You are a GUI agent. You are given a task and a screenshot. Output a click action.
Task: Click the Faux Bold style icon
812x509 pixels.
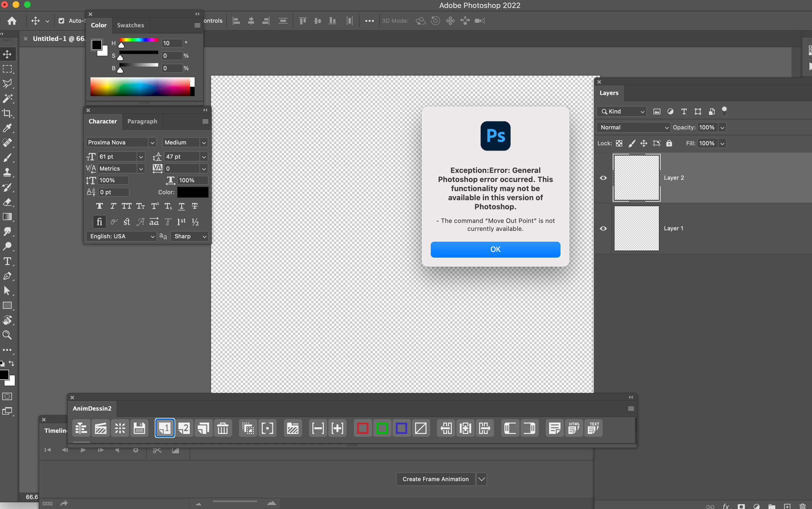[99, 206]
